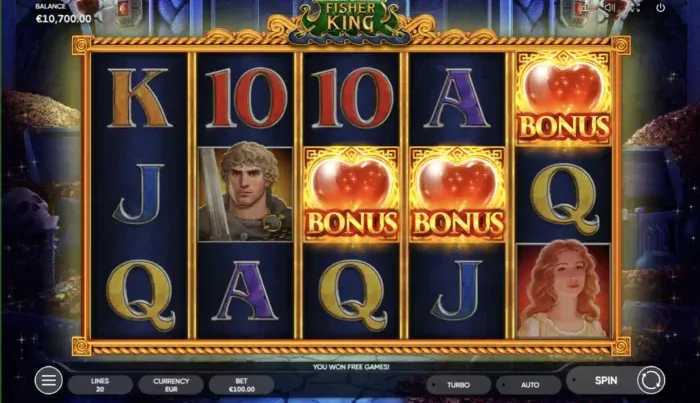Click the Bonus symbol on the fourth reel
The width and height of the screenshot is (700, 403).
(457, 194)
